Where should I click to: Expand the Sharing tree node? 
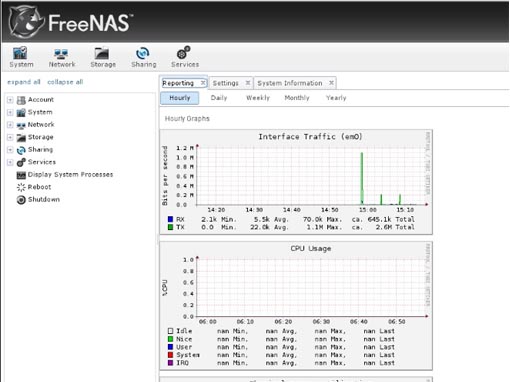click(10, 150)
